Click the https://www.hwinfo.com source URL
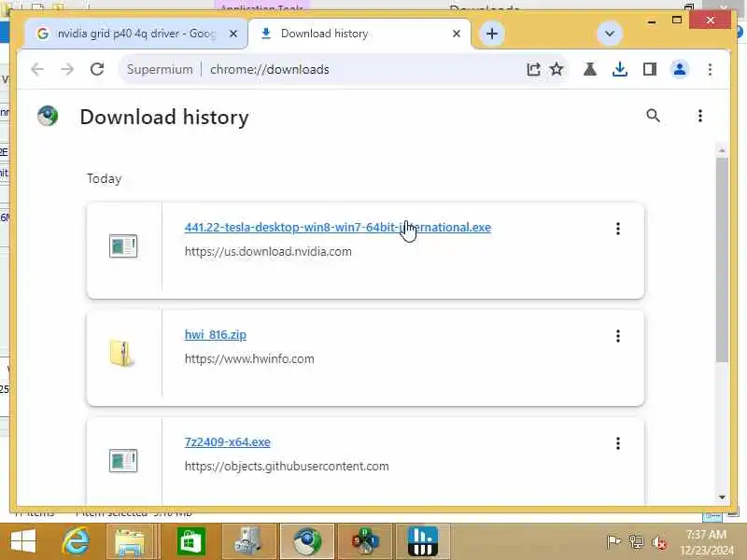Image resolution: width=747 pixels, height=560 pixels. [249, 358]
